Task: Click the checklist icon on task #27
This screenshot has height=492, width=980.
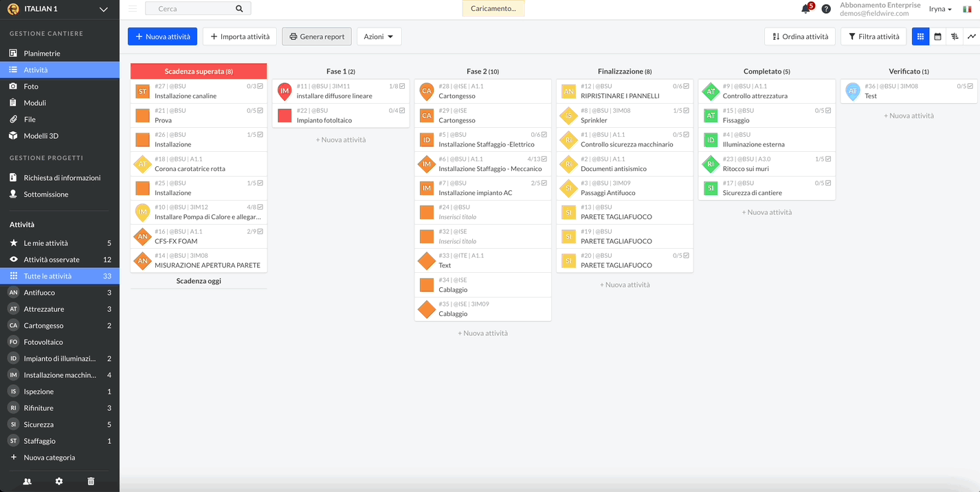Action: point(260,87)
